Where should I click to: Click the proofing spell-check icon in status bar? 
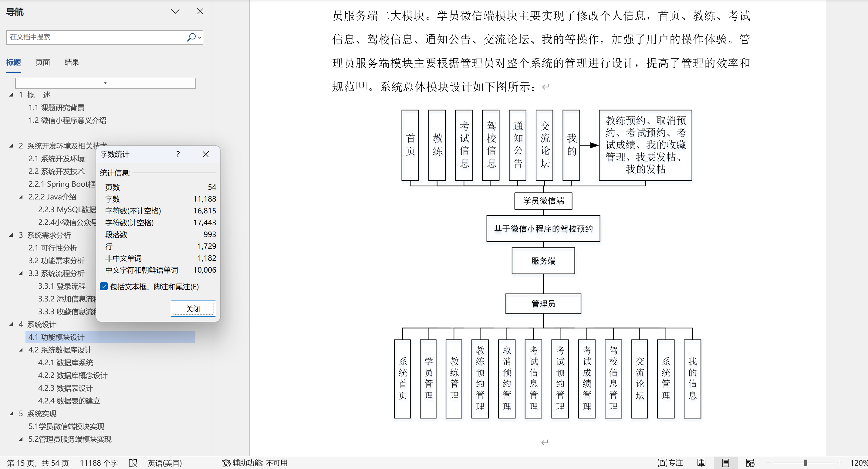click(133, 463)
